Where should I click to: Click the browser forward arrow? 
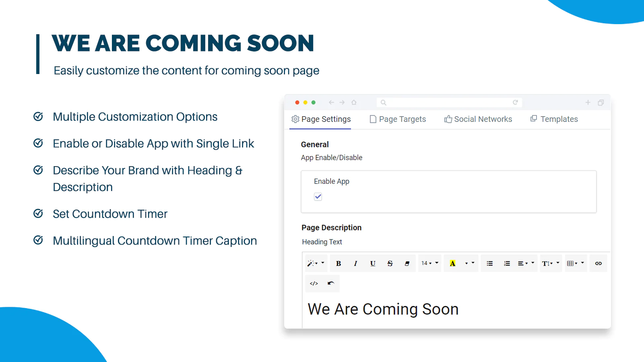(342, 103)
